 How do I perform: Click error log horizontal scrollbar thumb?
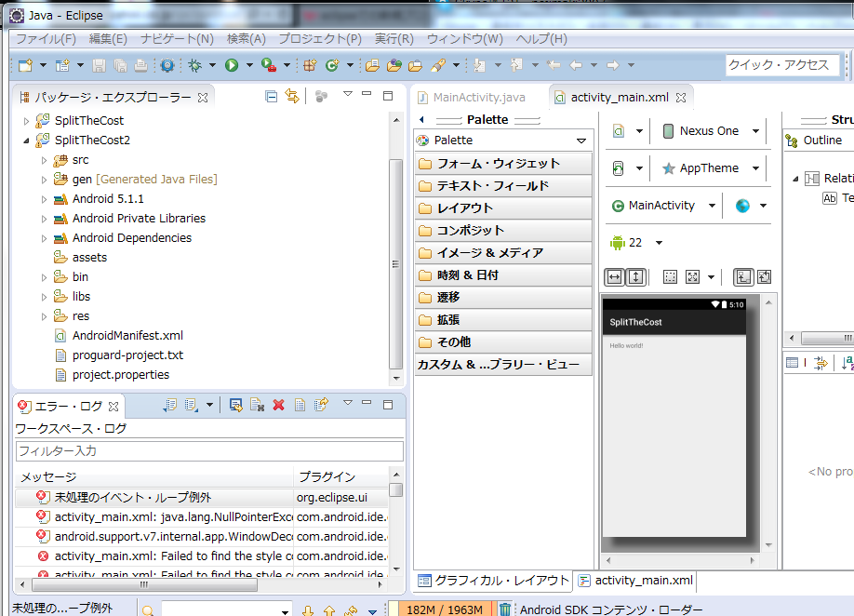coord(144,585)
